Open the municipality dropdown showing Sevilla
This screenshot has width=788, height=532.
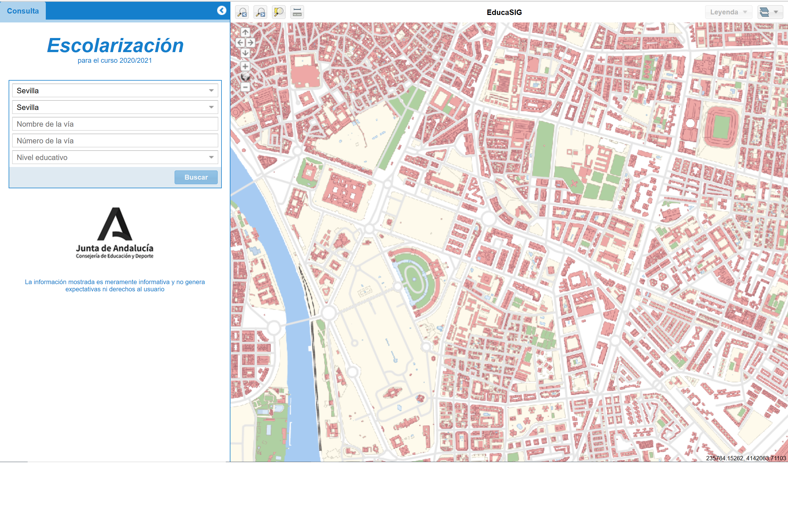115,107
